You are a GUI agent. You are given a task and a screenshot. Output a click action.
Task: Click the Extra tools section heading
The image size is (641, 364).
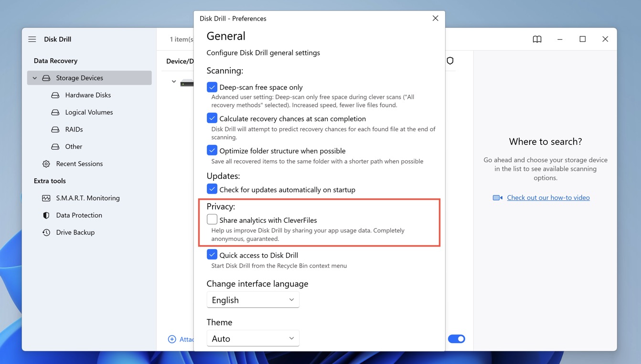pos(50,181)
